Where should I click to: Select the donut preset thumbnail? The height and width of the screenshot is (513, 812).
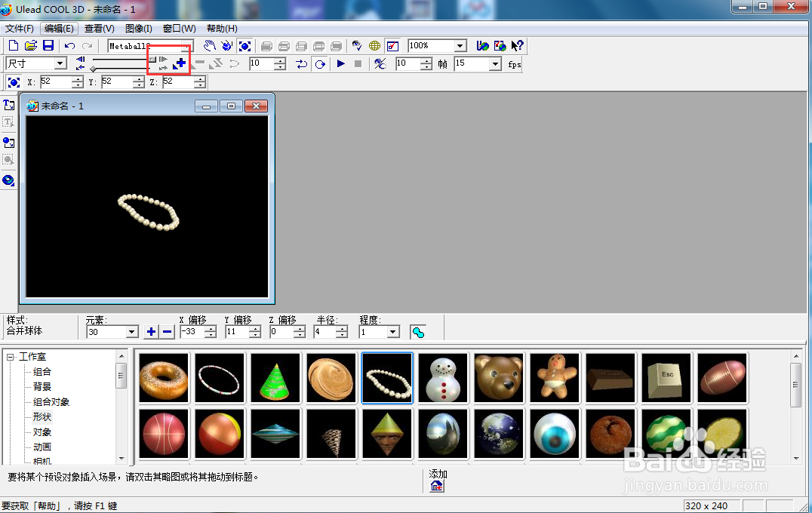point(164,378)
